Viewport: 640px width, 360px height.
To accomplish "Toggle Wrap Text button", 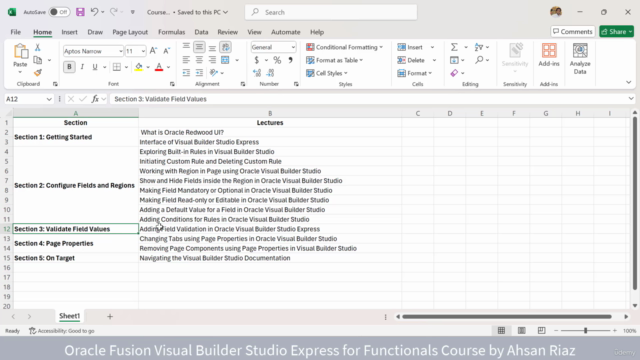I will pos(225,47).
